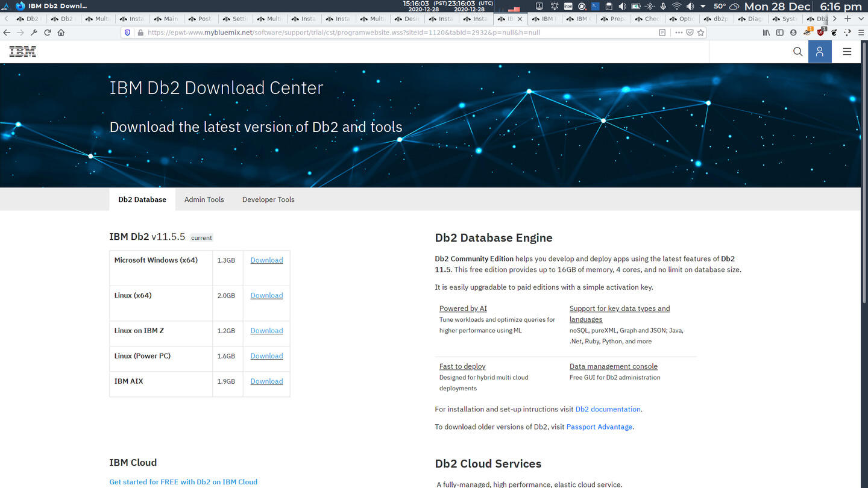Screen dimensions: 868x488
Task: Search the IBM site with magnifier
Action: [x=797, y=52]
